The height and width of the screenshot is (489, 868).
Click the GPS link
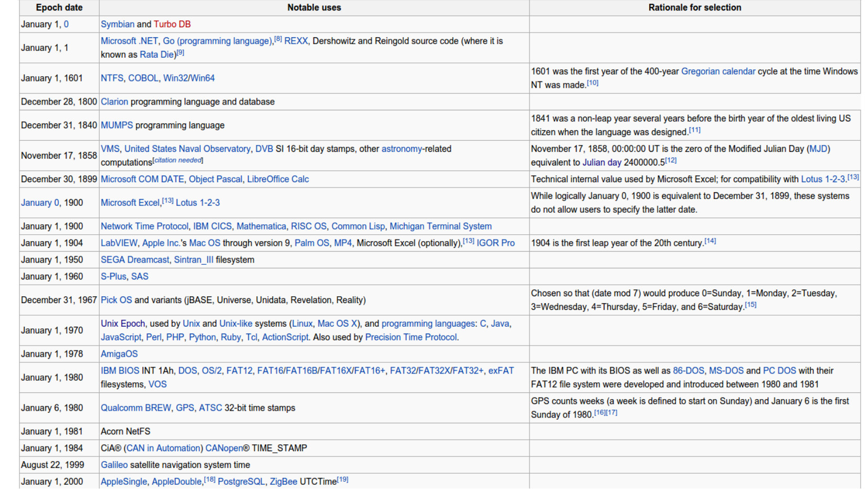point(185,409)
